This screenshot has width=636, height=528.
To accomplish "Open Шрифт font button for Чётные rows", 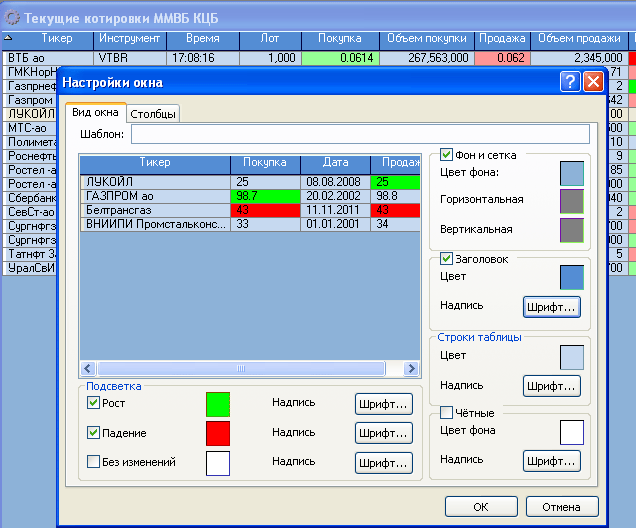I will (551, 461).
